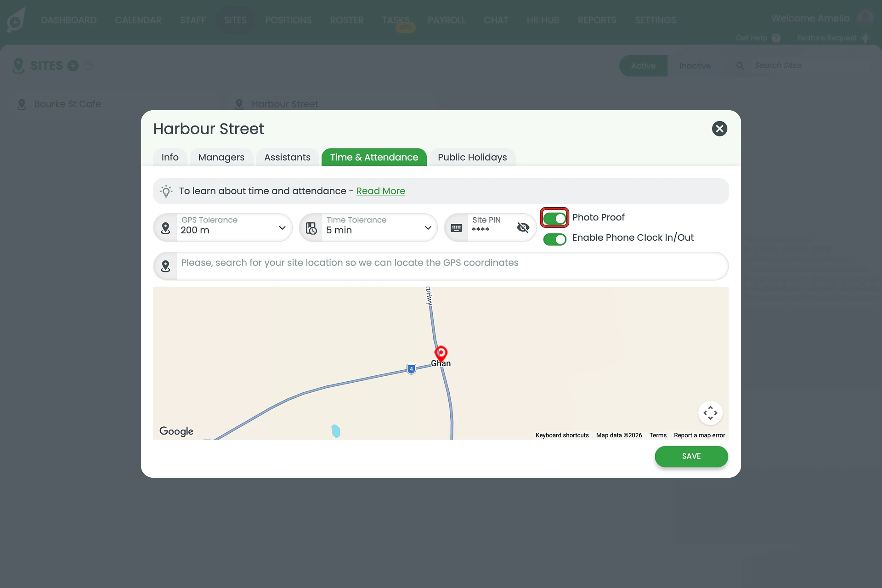Open the Bourke St Cafe site
Image resolution: width=882 pixels, height=588 pixels.
(x=68, y=104)
